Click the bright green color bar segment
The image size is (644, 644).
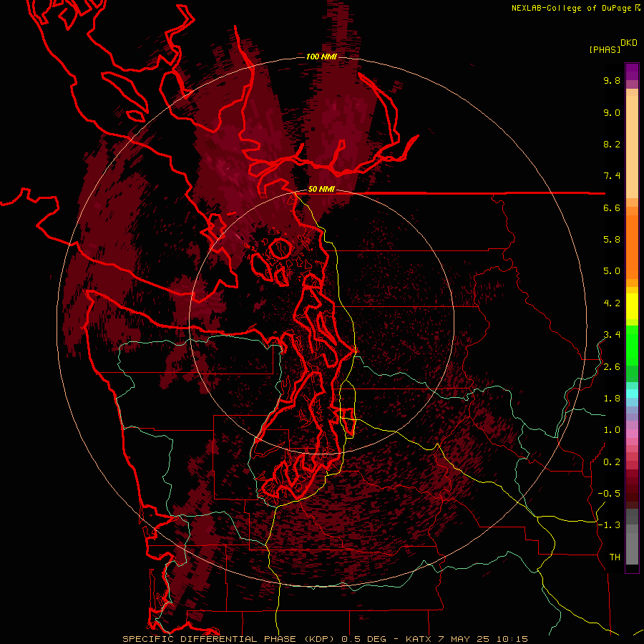(632, 346)
